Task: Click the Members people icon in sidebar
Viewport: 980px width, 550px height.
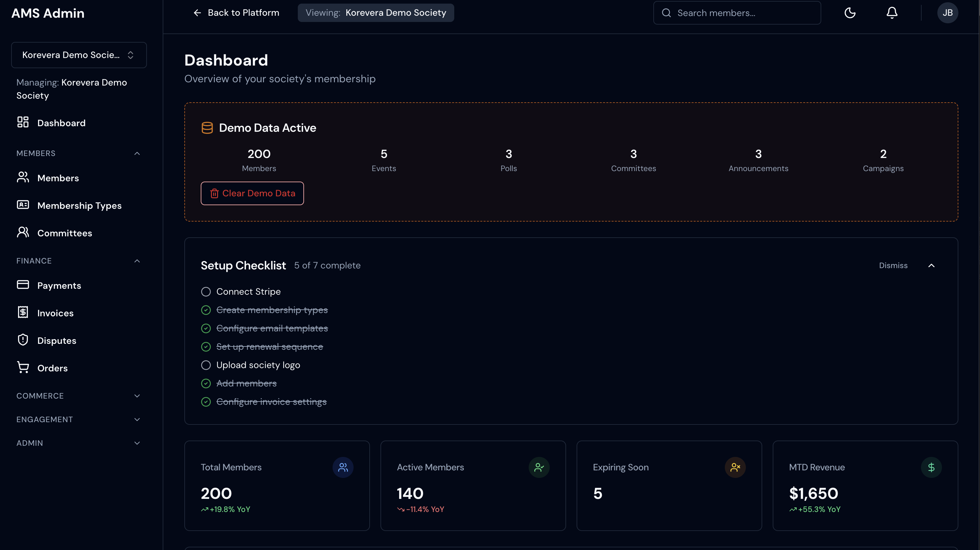Action: pos(23,177)
